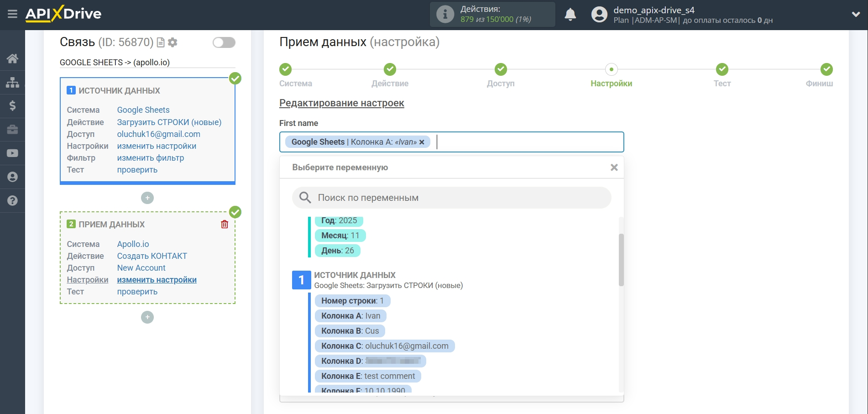This screenshot has height=414, width=868.
Task: Open the notifications bell
Action: [570, 15]
